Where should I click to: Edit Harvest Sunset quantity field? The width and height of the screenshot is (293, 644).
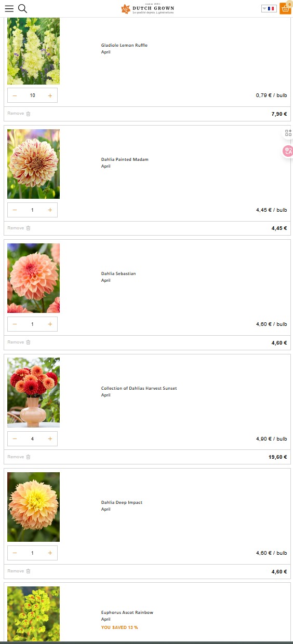[x=32, y=439]
